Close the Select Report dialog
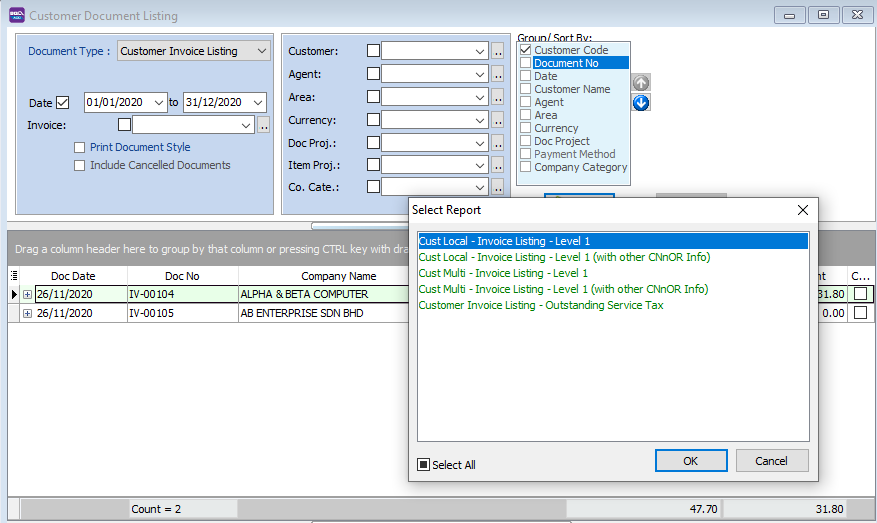Screen dimensions: 877x523 [x=802, y=210]
